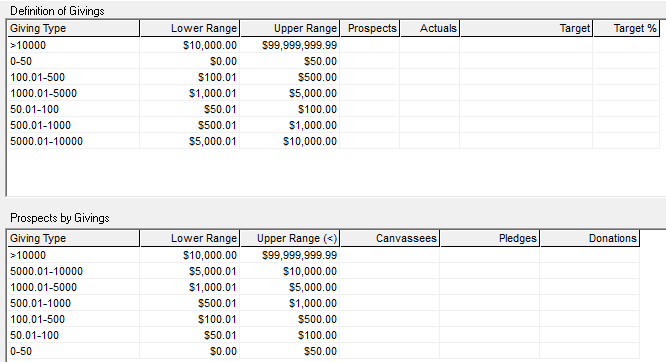
Task: Select 0-50 row in Definition of Givings
Action: [x=334, y=61]
